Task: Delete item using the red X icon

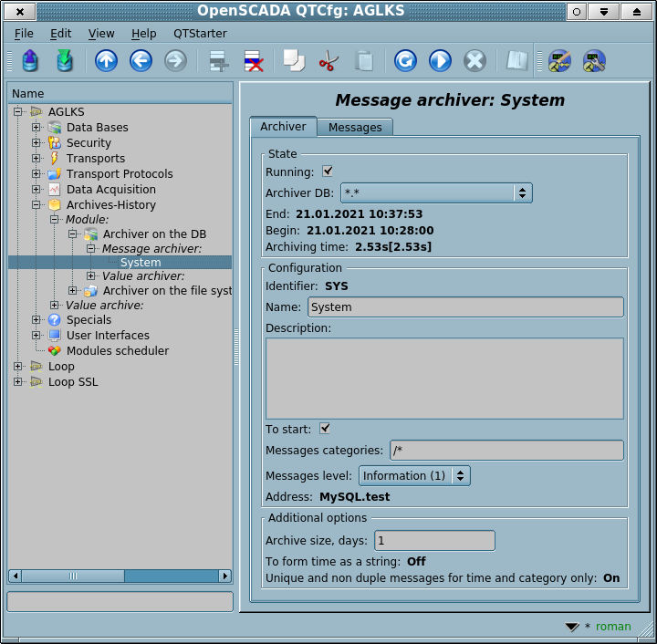Action: click(253, 61)
